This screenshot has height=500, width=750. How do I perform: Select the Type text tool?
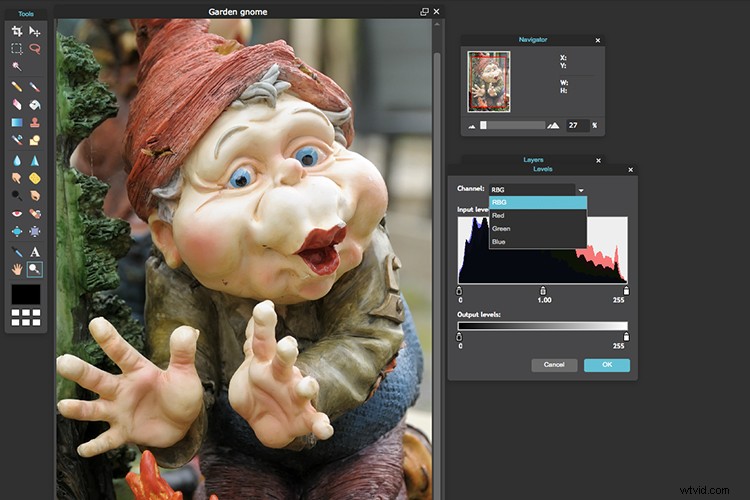click(34, 252)
